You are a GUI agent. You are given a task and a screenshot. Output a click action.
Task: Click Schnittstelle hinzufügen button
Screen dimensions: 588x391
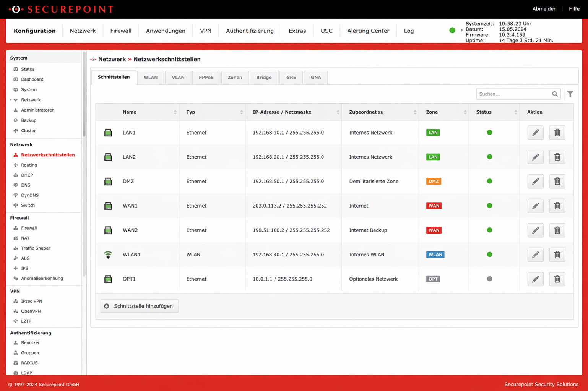[x=140, y=306]
